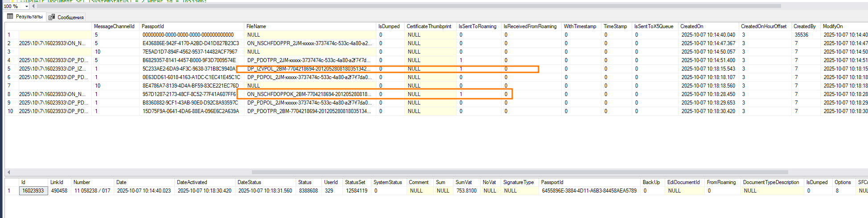Viewport: 868px width, 218px height.
Task: Click Status cell 8388608
Action: (309, 191)
